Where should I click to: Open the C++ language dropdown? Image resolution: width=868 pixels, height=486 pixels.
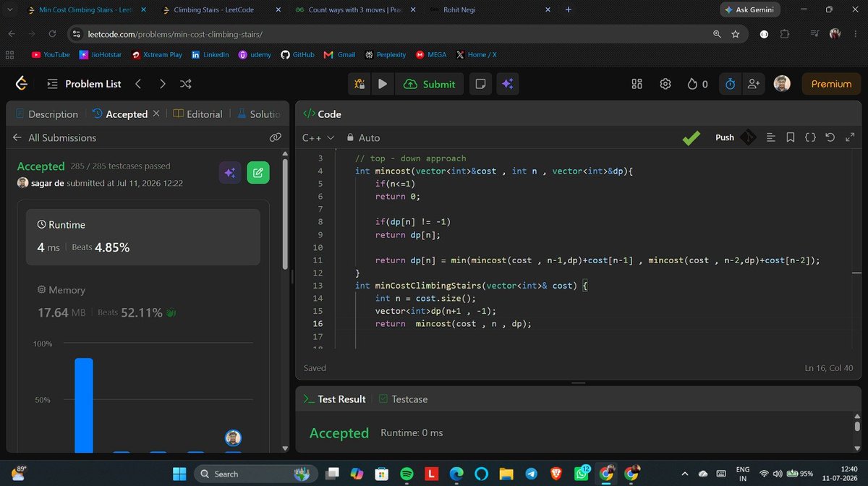tap(318, 137)
